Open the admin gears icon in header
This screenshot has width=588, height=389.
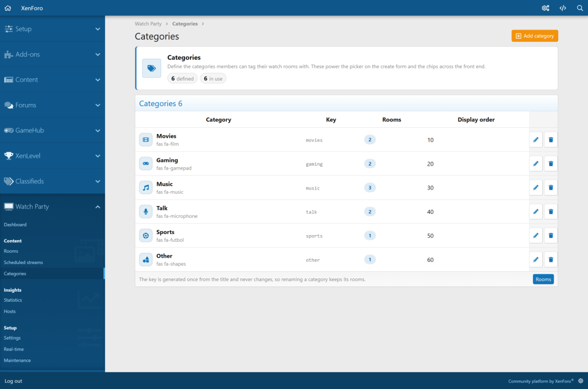click(x=546, y=8)
